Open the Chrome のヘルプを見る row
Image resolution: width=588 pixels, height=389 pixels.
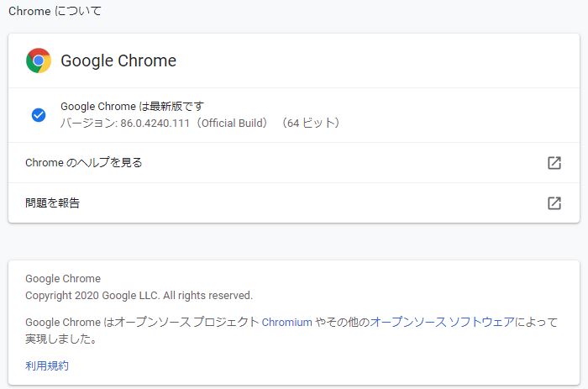84,163
